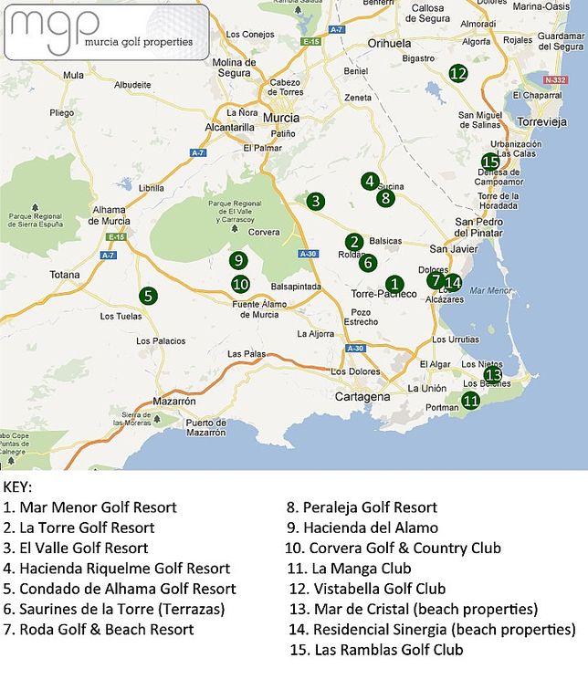
Task: Click key entry 15. Las Ramblas Golf Club
Action: click(x=377, y=650)
